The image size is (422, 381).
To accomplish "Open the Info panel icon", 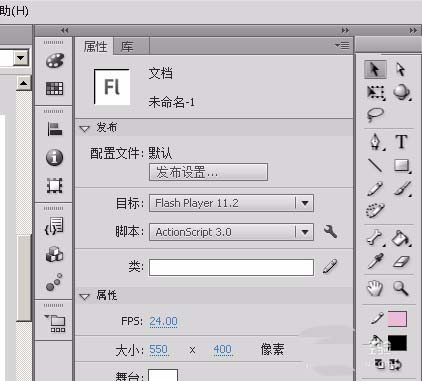I will pyautogui.click(x=54, y=157).
